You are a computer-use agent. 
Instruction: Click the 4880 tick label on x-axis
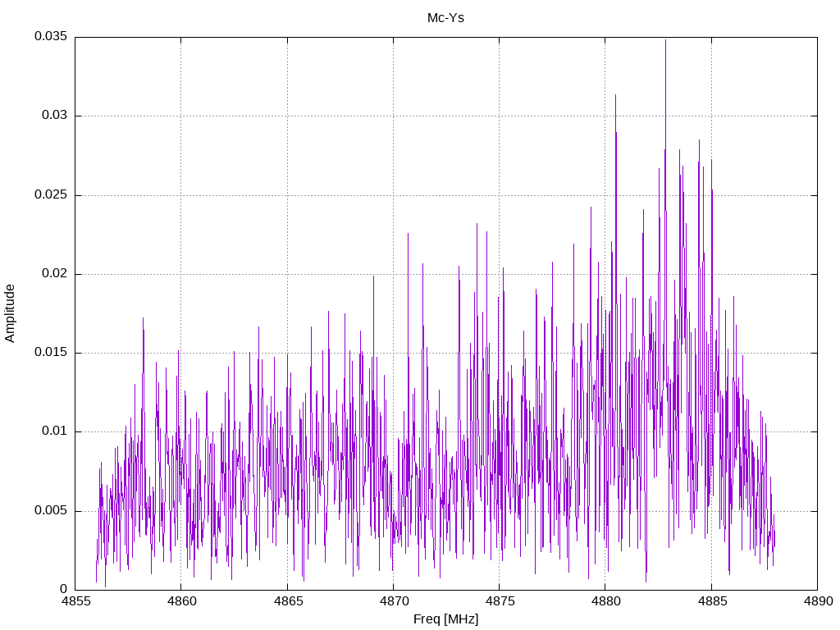[x=605, y=601]
